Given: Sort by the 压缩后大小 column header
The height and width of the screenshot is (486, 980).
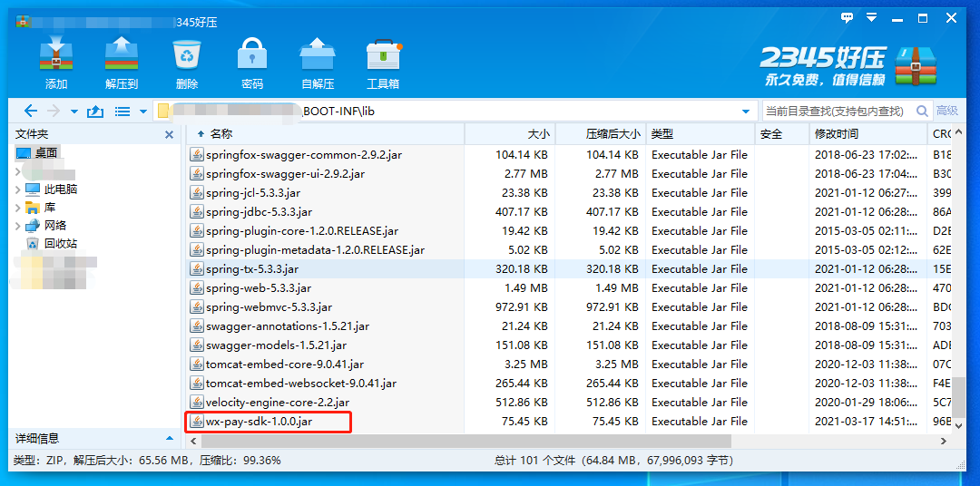Looking at the screenshot, I should point(612,133).
